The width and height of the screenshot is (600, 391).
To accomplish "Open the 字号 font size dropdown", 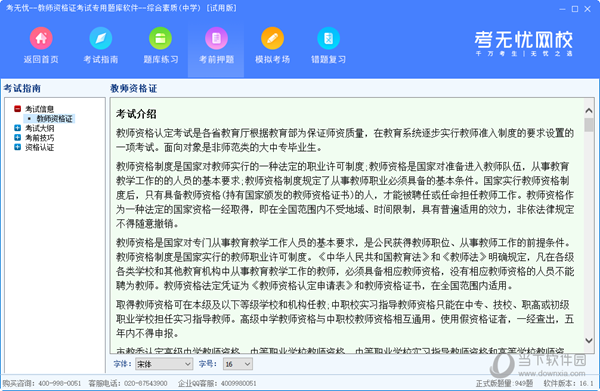I will [238, 364].
